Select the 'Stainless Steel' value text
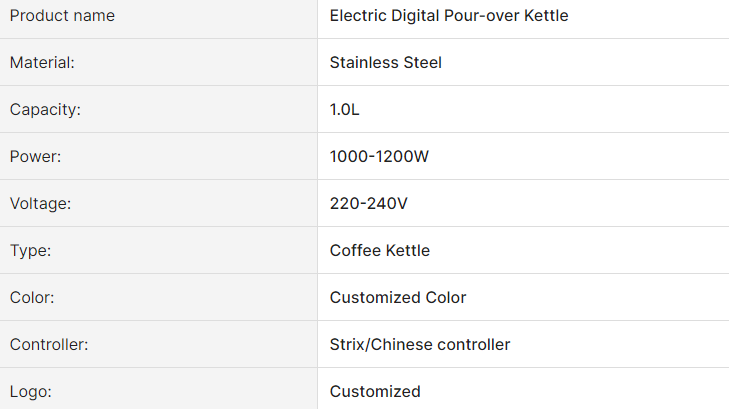 (385, 63)
